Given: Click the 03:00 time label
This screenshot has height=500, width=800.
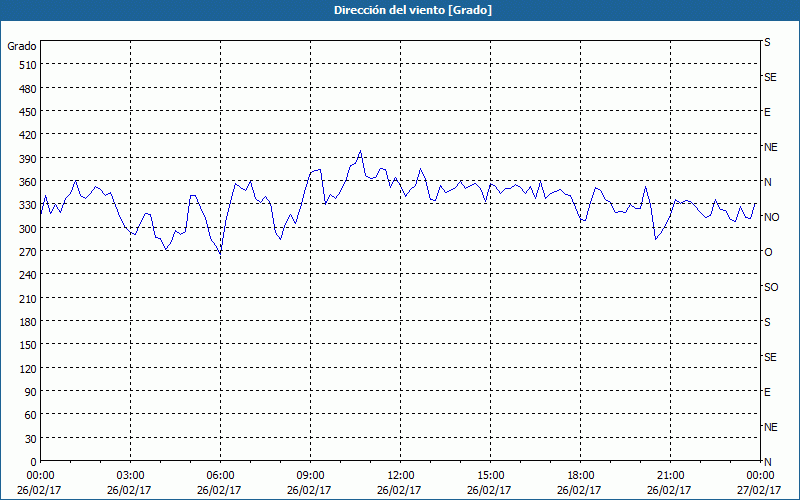Looking at the screenshot, I should click(131, 476).
